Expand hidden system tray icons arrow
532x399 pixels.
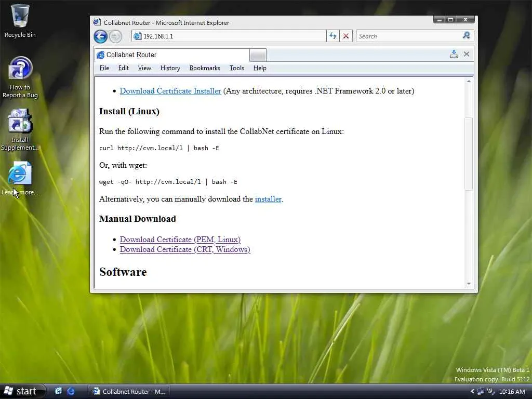[x=472, y=392]
